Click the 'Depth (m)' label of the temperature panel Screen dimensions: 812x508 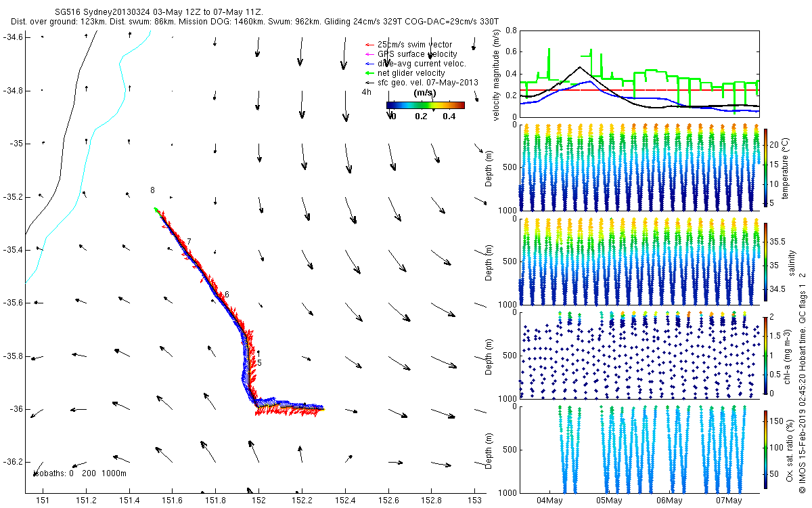(490, 167)
